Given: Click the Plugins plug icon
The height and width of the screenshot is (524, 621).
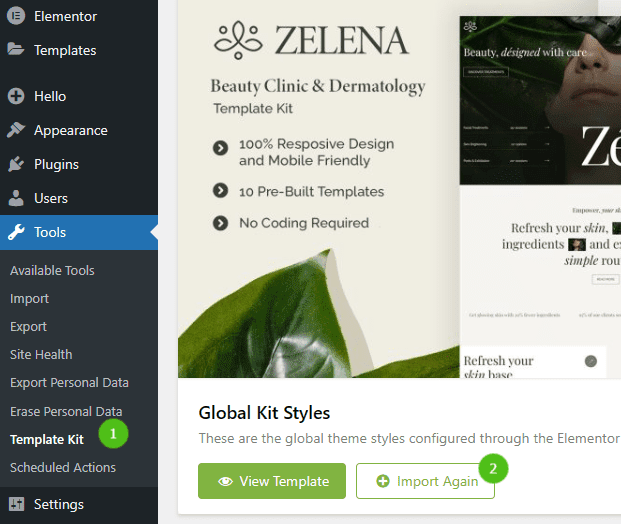Looking at the screenshot, I should point(16,164).
